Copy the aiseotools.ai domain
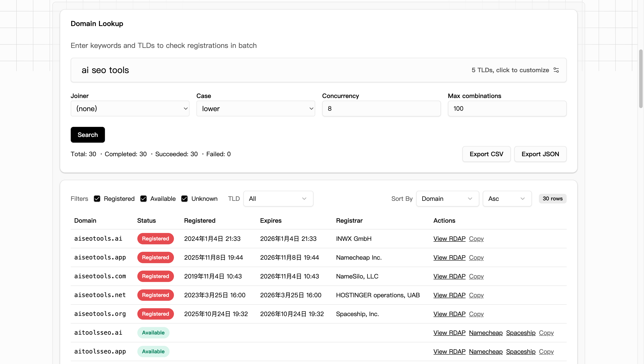The height and width of the screenshot is (364, 644). (476, 239)
